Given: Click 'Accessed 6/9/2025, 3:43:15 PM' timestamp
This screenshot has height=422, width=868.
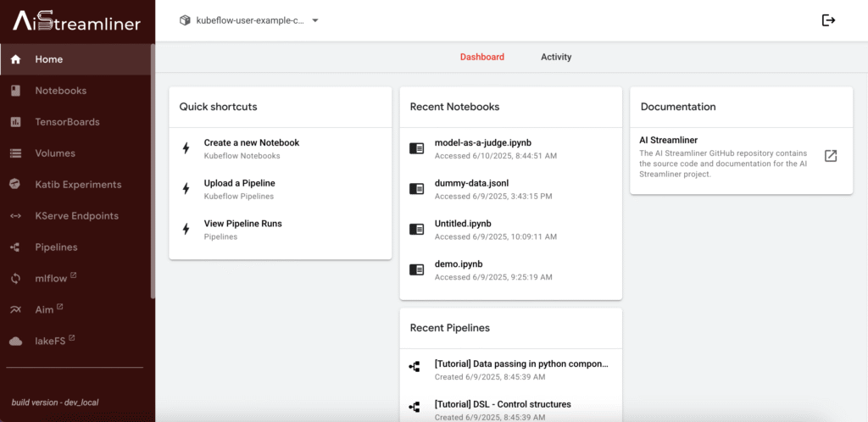Looking at the screenshot, I should coord(493,197).
